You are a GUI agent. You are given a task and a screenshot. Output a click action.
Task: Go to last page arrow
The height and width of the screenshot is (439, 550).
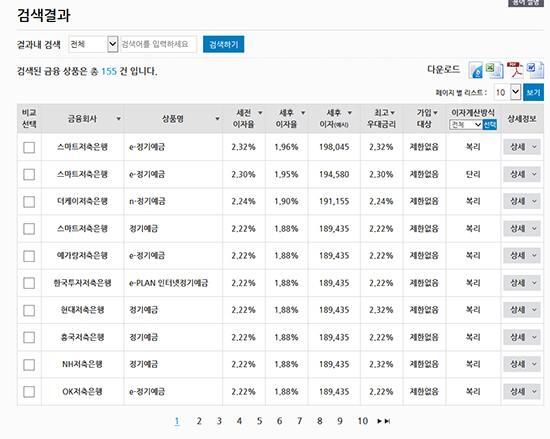click(x=387, y=421)
